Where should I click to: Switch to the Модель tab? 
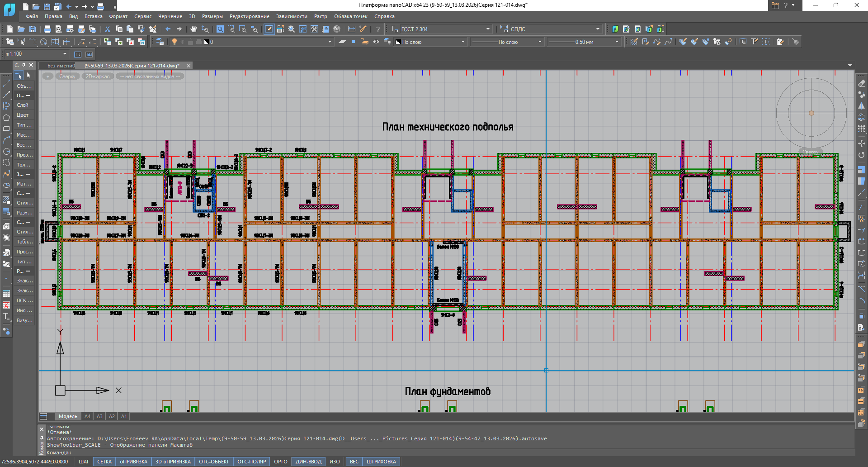(x=68, y=416)
